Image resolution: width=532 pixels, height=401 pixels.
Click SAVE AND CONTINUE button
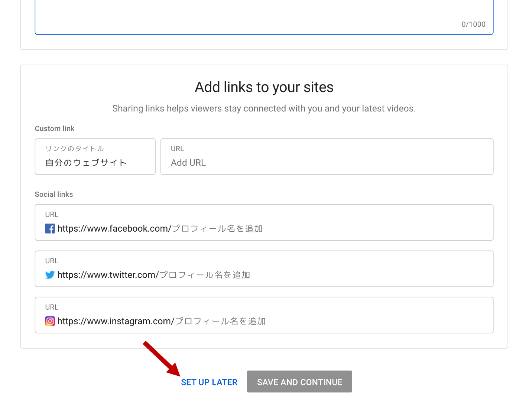(x=299, y=382)
